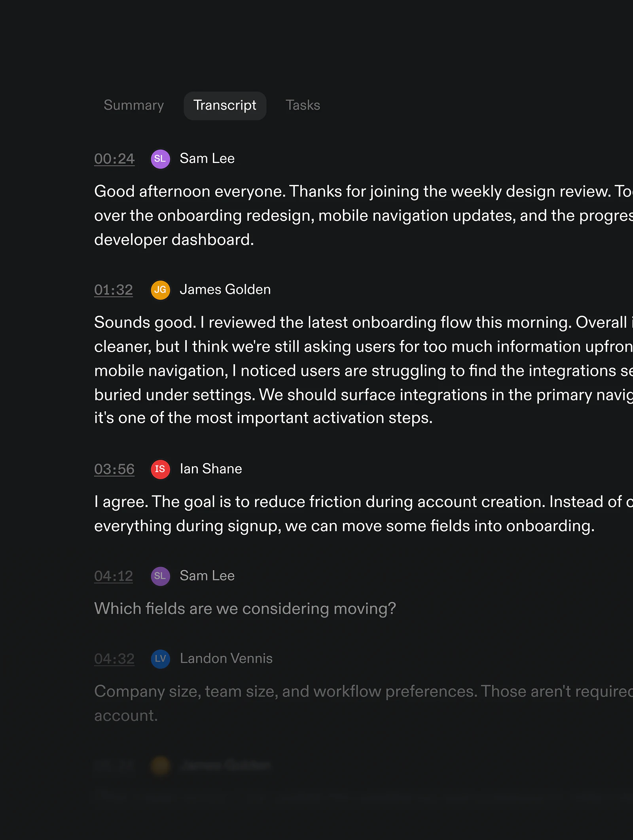Image resolution: width=633 pixels, height=840 pixels.
Task: Jump to timestamp 04:12
Action: pos(114,576)
